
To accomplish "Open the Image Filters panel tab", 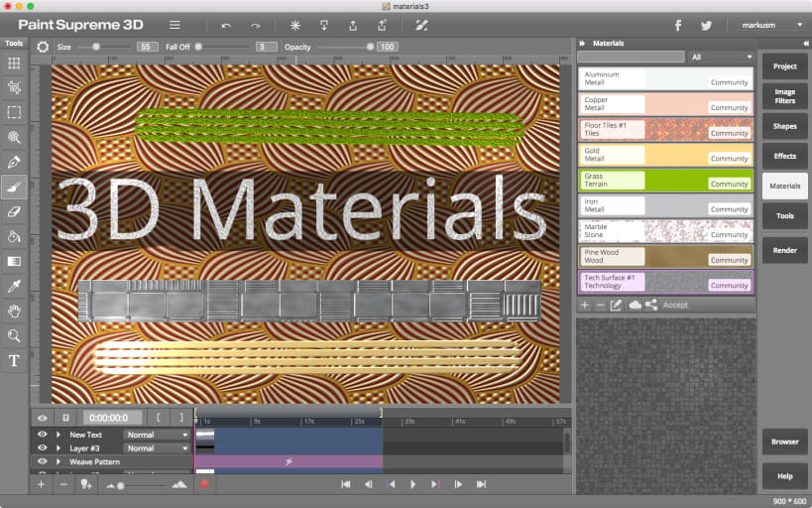I will pyautogui.click(x=784, y=96).
